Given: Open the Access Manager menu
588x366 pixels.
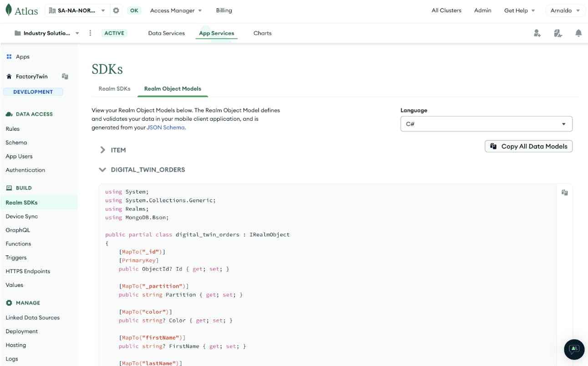Looking at the screenshot, I should point(176,10).
